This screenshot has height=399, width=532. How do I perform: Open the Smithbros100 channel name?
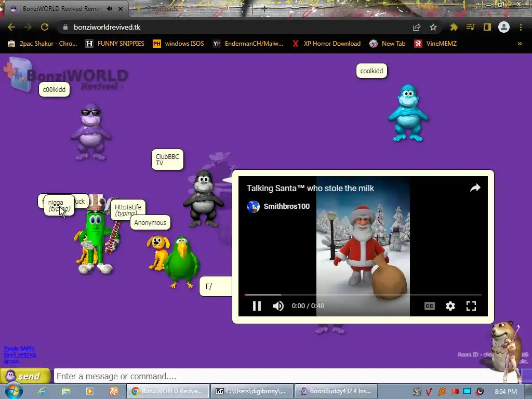coord(287,206)
